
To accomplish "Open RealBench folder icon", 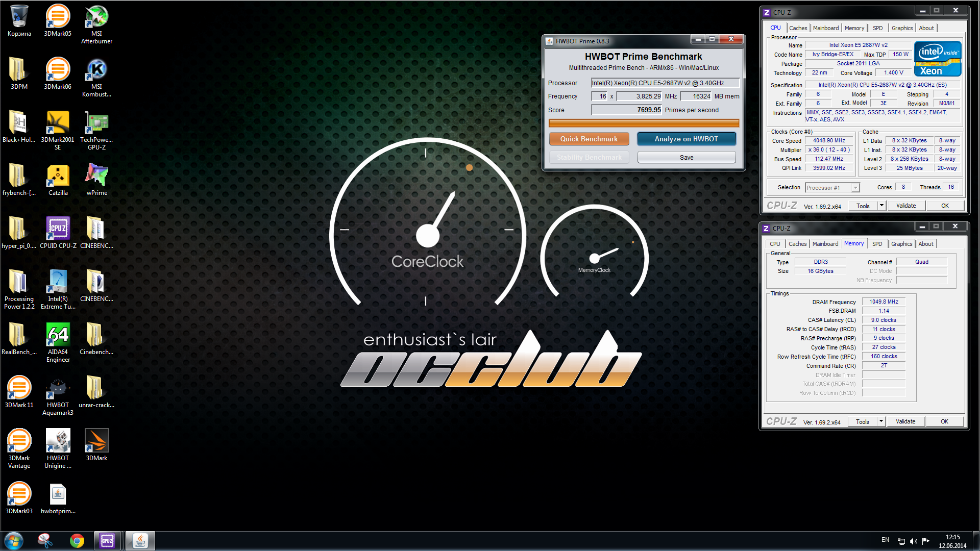I will (19, 339).
